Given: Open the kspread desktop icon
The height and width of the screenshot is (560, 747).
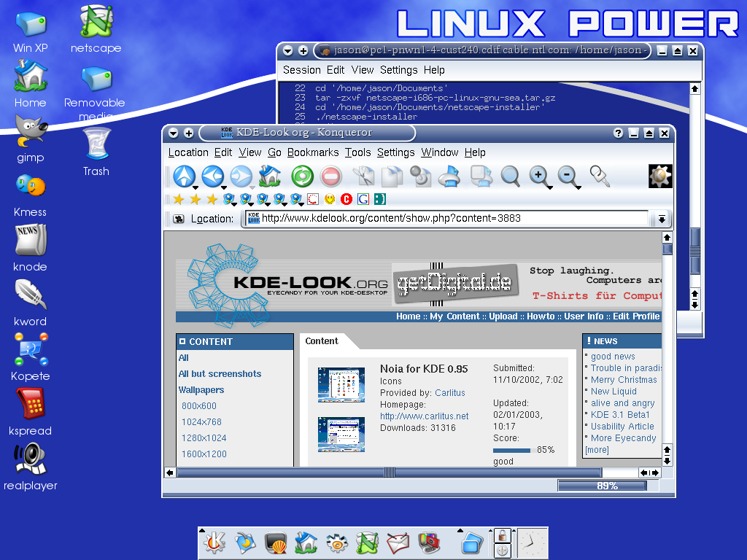Looking at the screenshot, I should (31, 412).
